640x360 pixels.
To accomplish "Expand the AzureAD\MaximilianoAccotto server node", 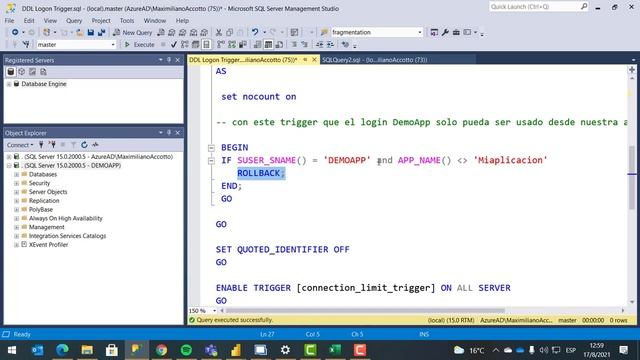I will [x=9, y=157].
